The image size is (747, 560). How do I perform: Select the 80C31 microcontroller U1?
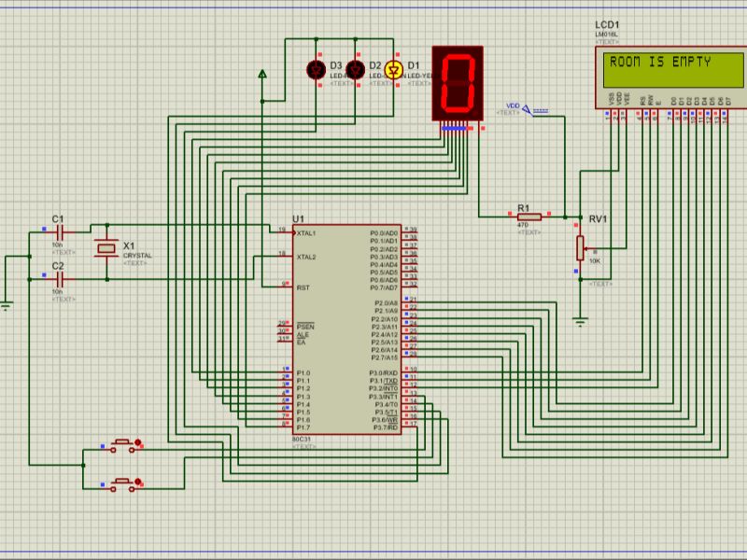point(350,327)
